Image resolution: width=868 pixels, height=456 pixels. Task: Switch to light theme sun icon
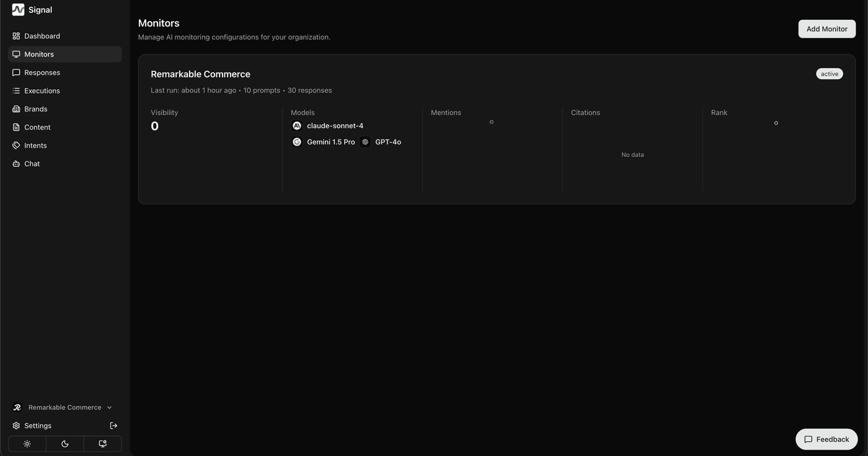tap(27, 444)
